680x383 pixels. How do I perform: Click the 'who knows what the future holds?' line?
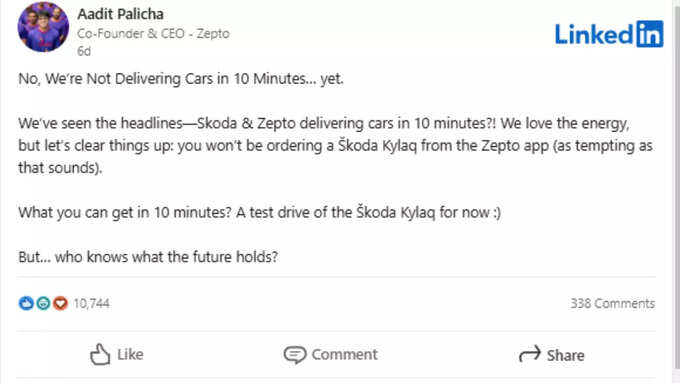tap(167, 257)
